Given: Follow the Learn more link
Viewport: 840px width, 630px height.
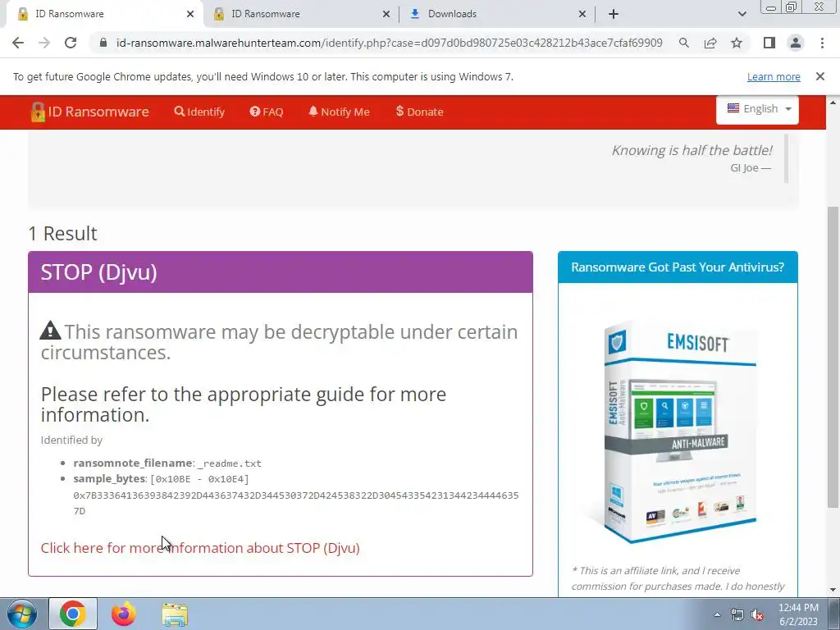Looking at the screenshot, I should [774, 76].
